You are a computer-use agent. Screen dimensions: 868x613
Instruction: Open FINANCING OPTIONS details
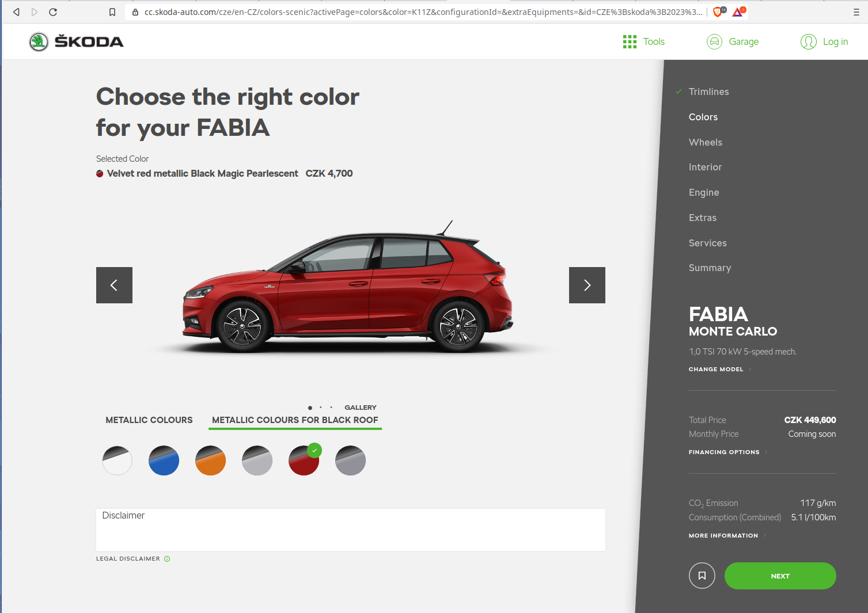click(x=724, y=452)
